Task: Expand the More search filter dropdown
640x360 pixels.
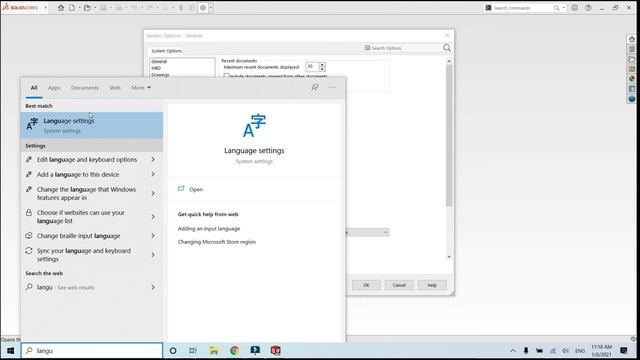Action: click(x=141, y=88)
